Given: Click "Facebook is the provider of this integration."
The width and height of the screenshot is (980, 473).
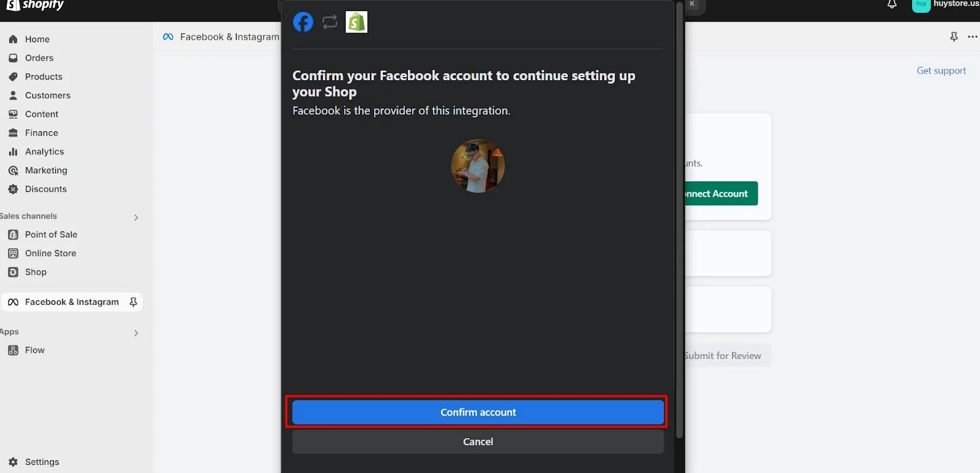Looking at the screenshot, I should (401, 111).
